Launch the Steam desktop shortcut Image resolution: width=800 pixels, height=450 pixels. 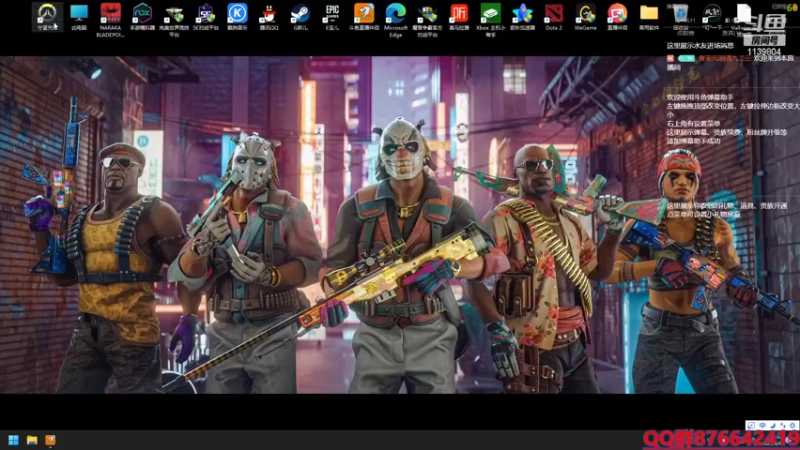301,16
